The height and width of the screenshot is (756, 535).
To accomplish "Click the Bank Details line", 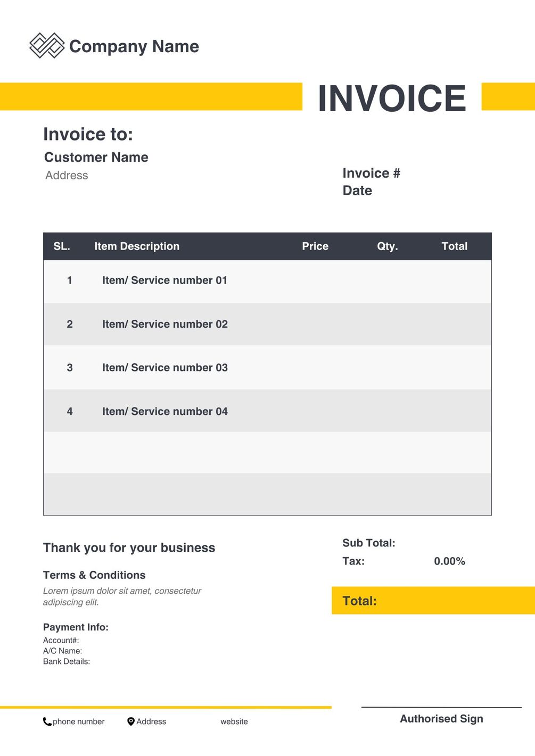I will [67, 662].
